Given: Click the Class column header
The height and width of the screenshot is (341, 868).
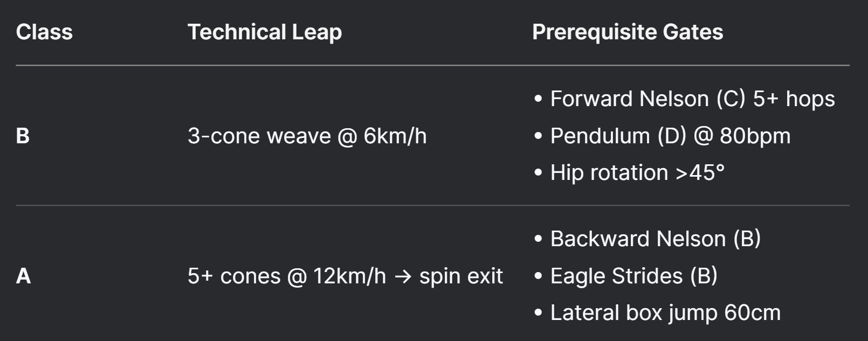Looking at the screenshot, I should point(44,32).
